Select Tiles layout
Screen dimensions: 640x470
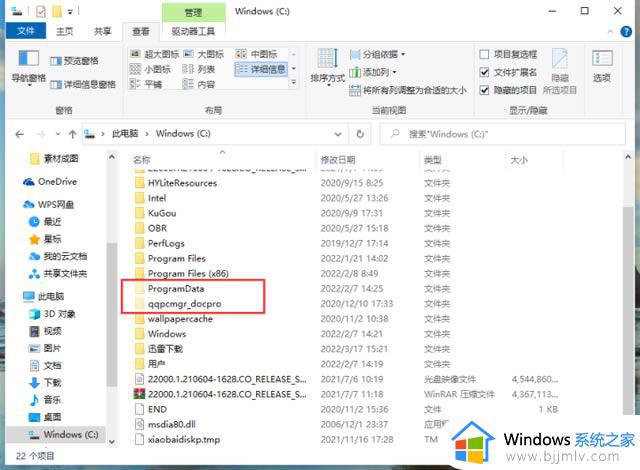coord(146,84)
